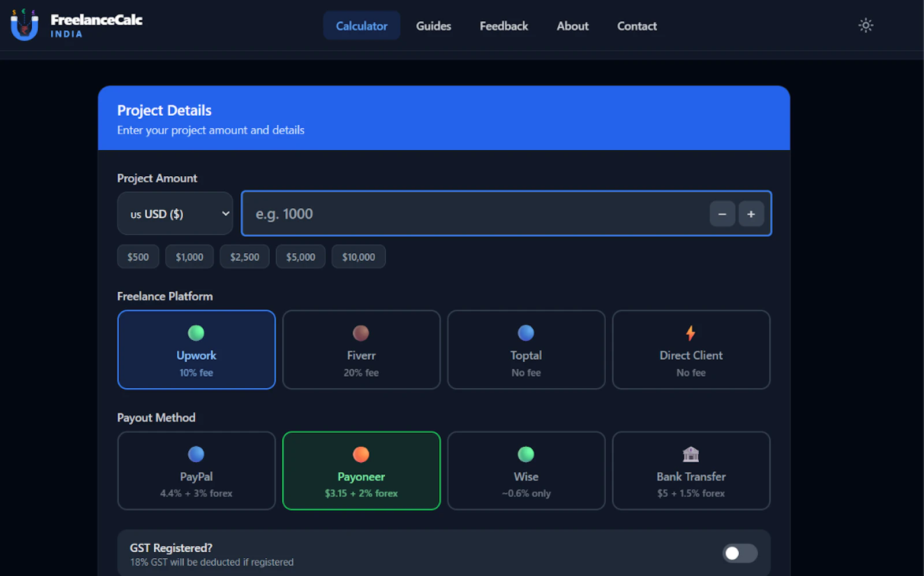Click the FreelanceCalc magnet logo icon
The height and width of the screenshot is (576, 924).
(24, 25)
